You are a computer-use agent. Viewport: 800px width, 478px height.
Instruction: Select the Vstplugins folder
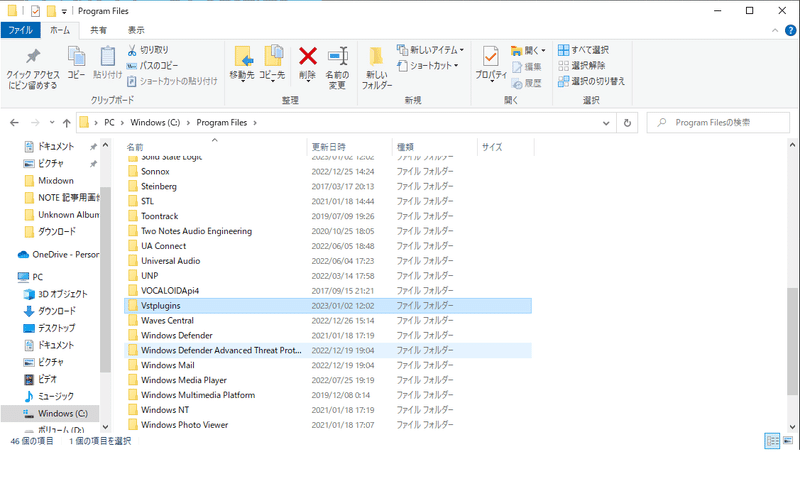[328, 306]
